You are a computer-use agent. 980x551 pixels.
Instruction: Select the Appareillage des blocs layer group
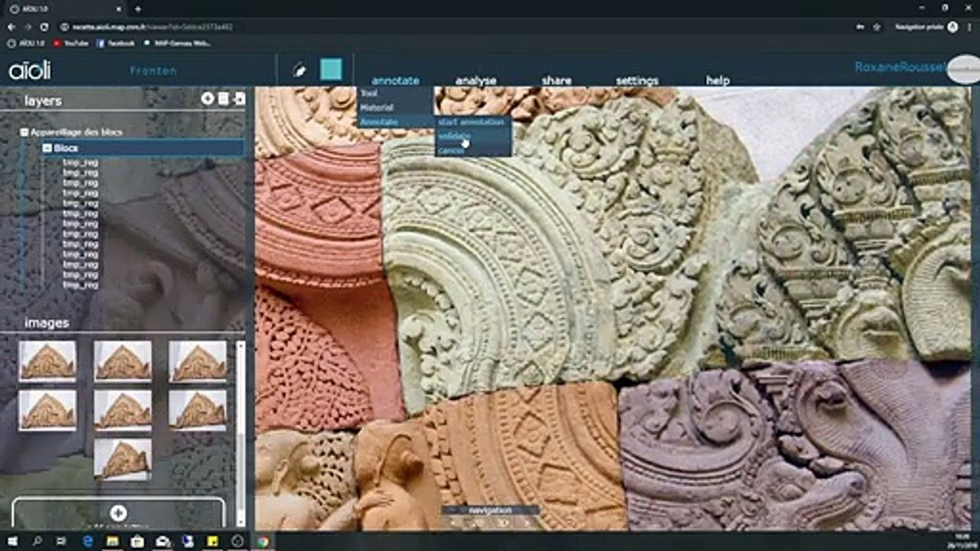pos(77,132)
